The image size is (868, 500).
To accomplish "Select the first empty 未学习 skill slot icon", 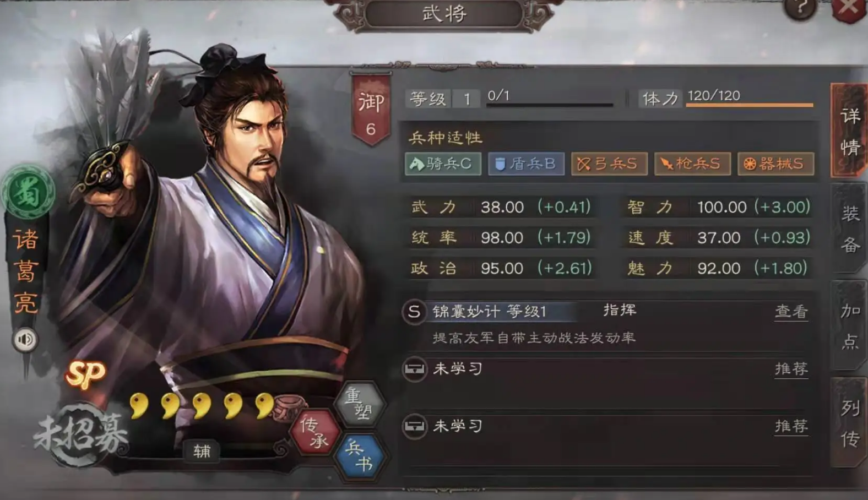I will point(414,369).
